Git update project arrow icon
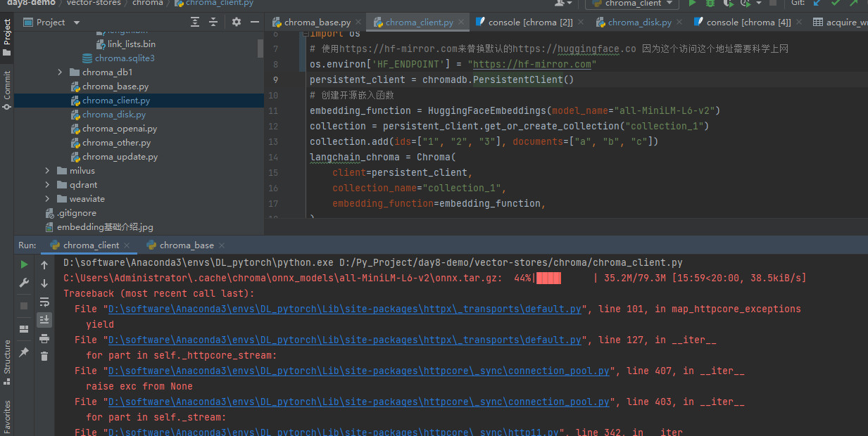The image size is (868, 436). (817, 4)
